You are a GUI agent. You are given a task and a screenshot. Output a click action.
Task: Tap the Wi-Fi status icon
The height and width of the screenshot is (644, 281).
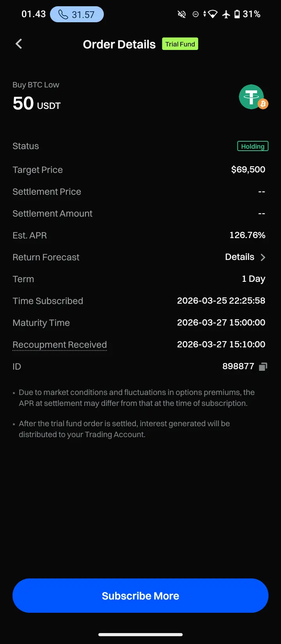tap(212, 14)
